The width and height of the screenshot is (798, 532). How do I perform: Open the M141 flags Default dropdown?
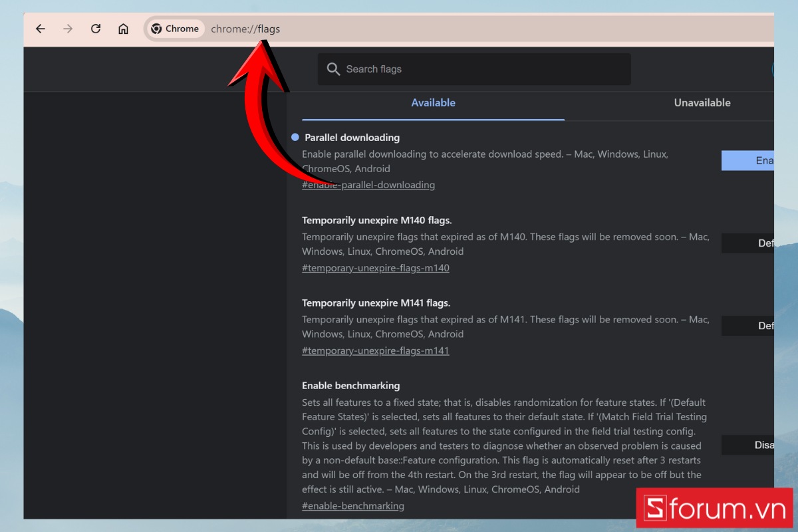(747, 325)
